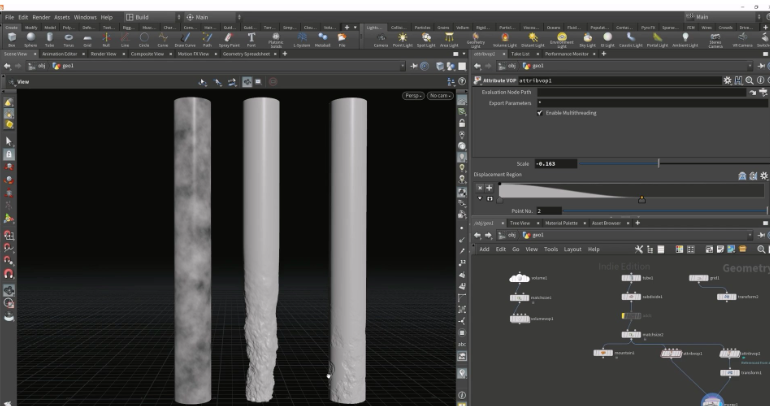Open the Persp viewport camera menu
This screenshot has height=406, width=770.
point(412,95)
